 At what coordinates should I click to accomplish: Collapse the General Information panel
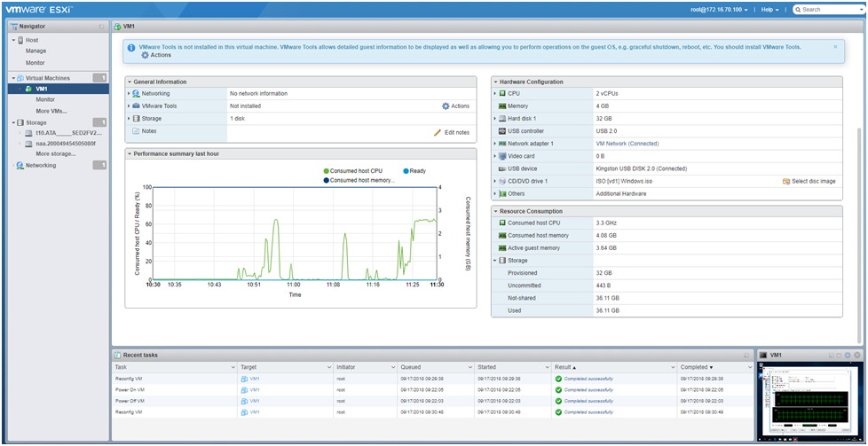tap(130, 82)
